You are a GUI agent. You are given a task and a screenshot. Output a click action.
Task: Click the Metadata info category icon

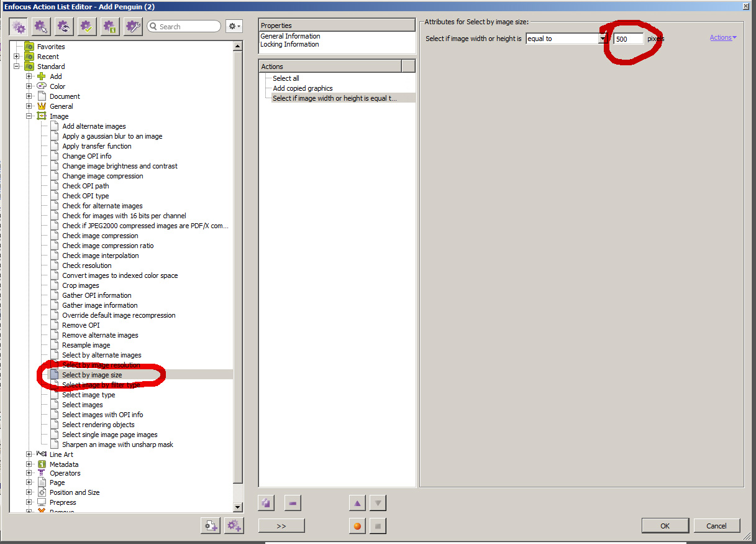[42, 464]
